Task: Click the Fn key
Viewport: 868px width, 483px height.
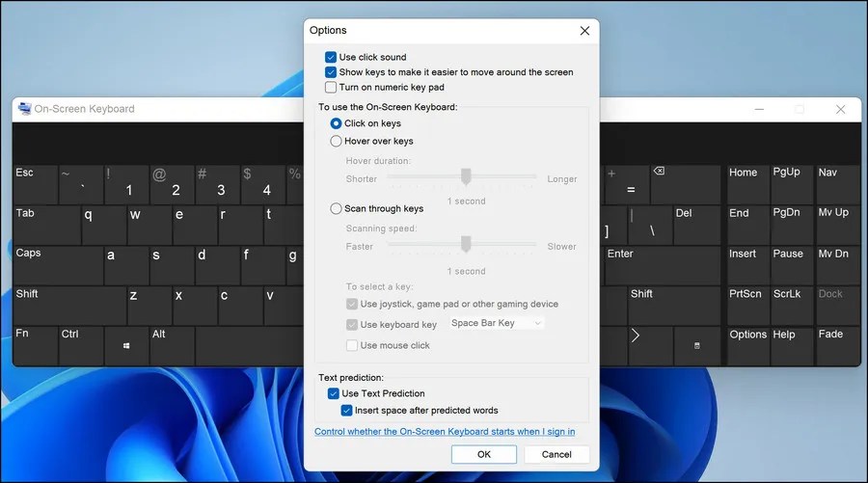Action: click(x=36, y=346)
